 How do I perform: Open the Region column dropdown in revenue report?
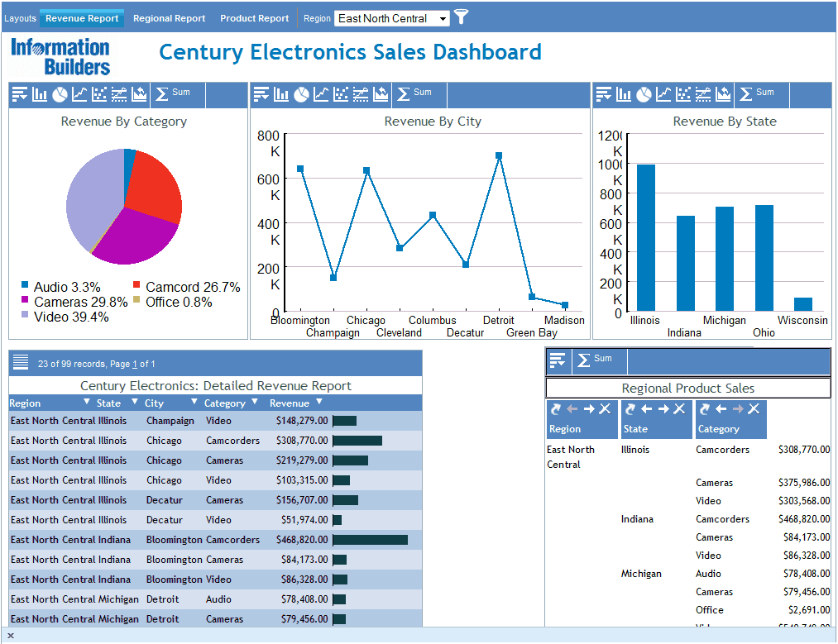87,402
